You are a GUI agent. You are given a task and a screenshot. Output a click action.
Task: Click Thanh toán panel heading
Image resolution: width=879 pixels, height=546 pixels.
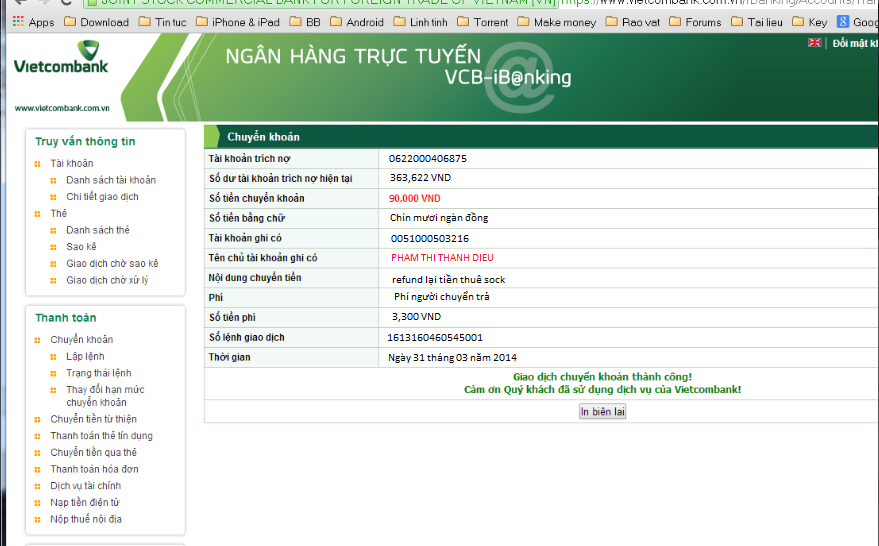(66, 318)
